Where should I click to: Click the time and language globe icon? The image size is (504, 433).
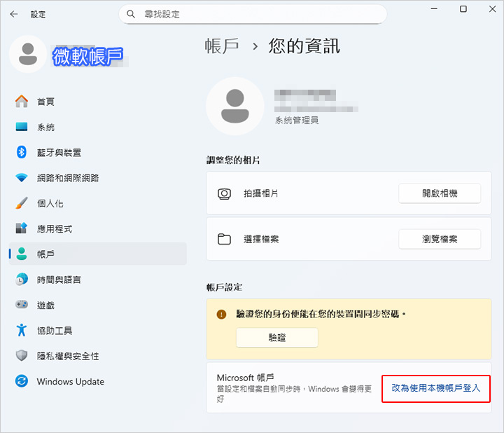(22, 280)
